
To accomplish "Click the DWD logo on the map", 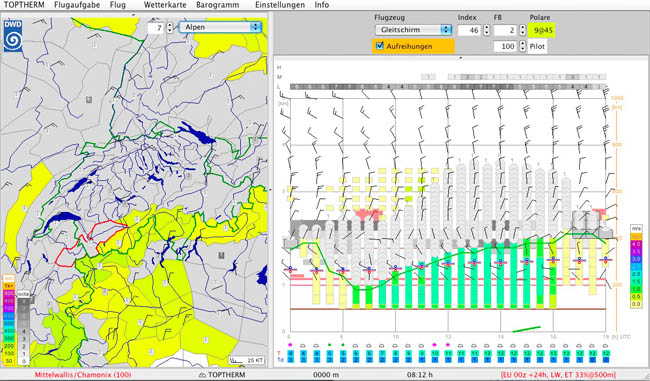I will [x=13, y=36].
